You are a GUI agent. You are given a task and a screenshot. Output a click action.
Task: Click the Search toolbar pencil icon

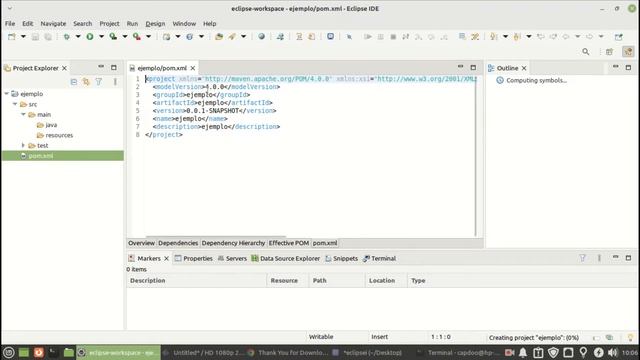232,37
